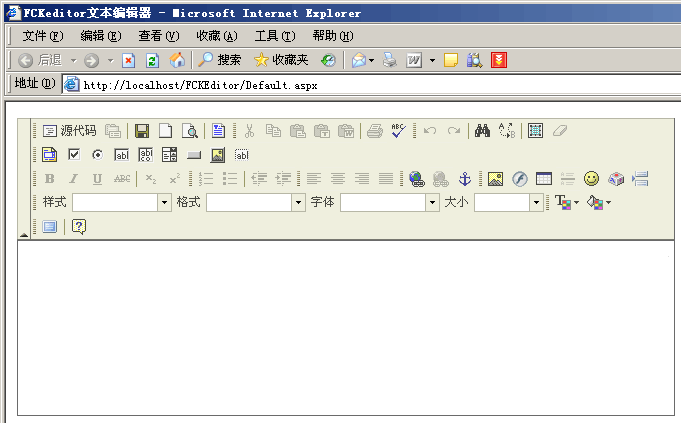This screenshot has height=423, width=681.
Task: Toggle Bold formatting
Action: [x=50, y=179]
